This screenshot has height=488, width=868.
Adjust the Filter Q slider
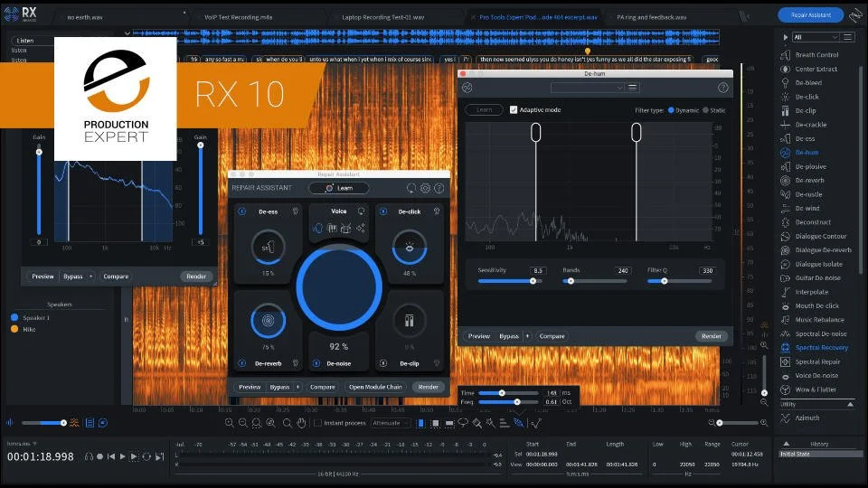coord(680,281)
